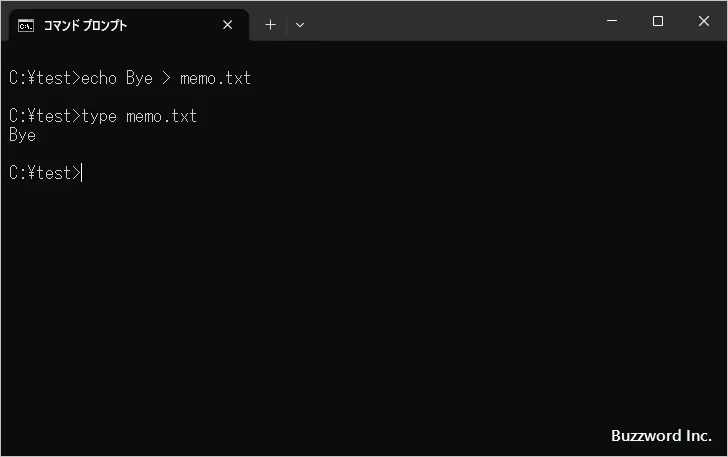Click the 'Bye' output line
This screenshot has width=728, height=457.
[22, 135]
